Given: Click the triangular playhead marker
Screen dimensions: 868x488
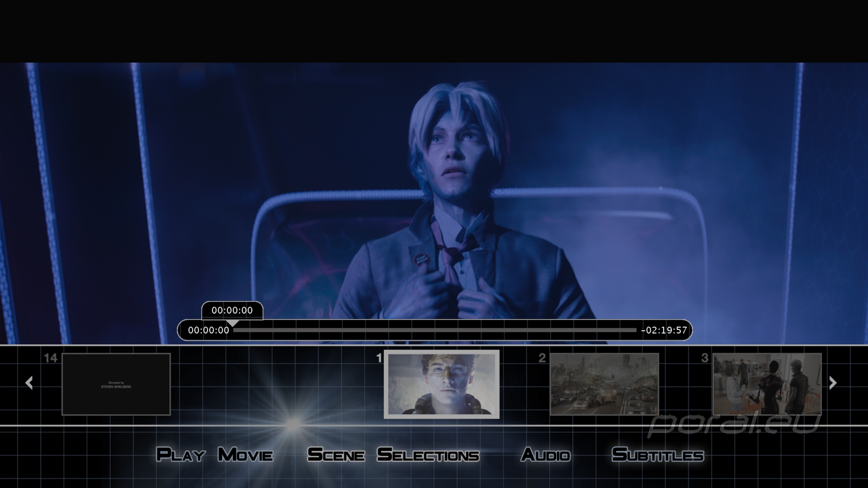Looking at the screenshot, I should [x=233, y=323].
